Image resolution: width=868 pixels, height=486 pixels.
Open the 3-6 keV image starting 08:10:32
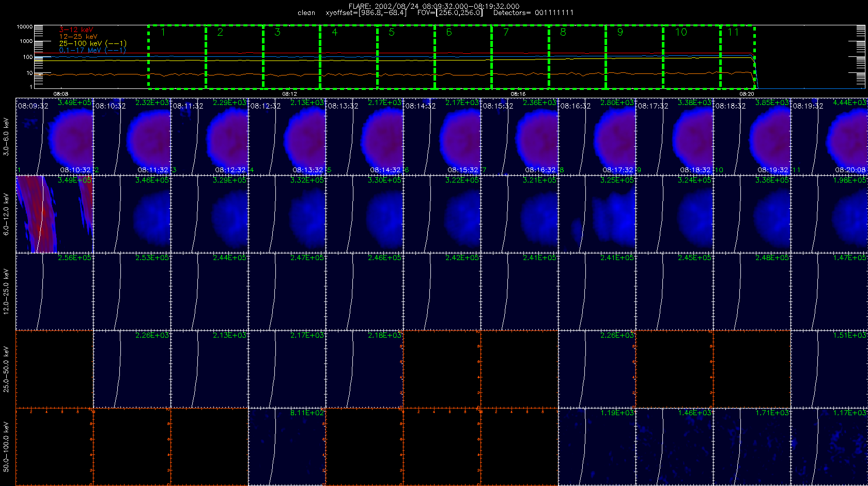132,136
